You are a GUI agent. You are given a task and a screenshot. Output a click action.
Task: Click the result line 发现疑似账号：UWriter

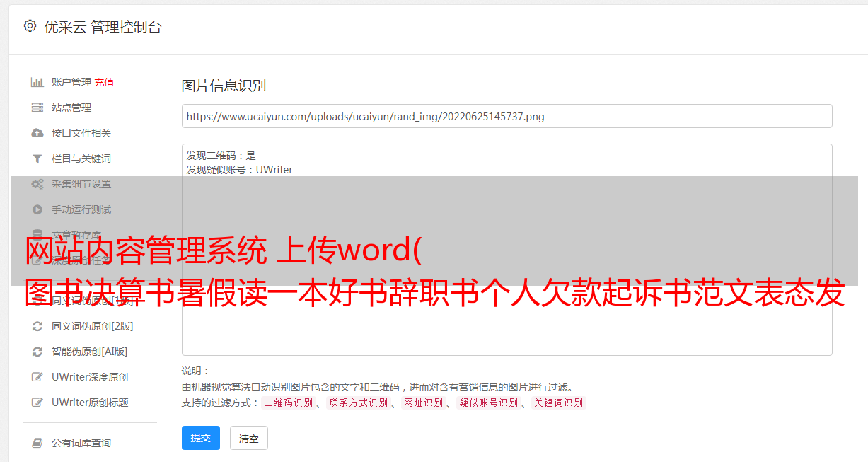click(239, 170)
